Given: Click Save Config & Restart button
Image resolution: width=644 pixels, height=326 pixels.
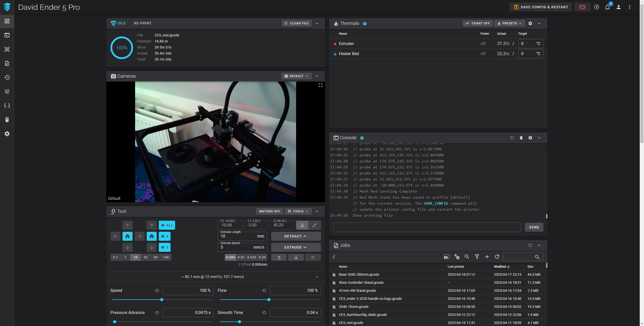Looking at the screenshot, I should pyautogui.click(x=541, y=7).
